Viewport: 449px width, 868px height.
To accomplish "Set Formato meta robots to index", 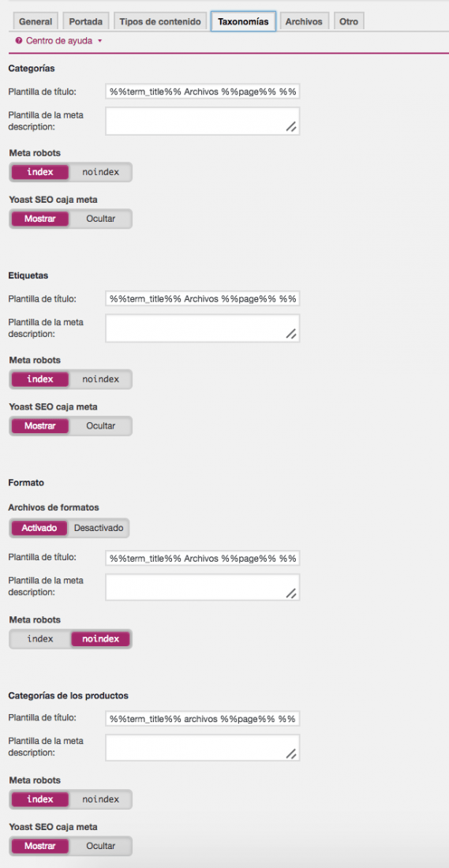I will click(x=40, y=639).
